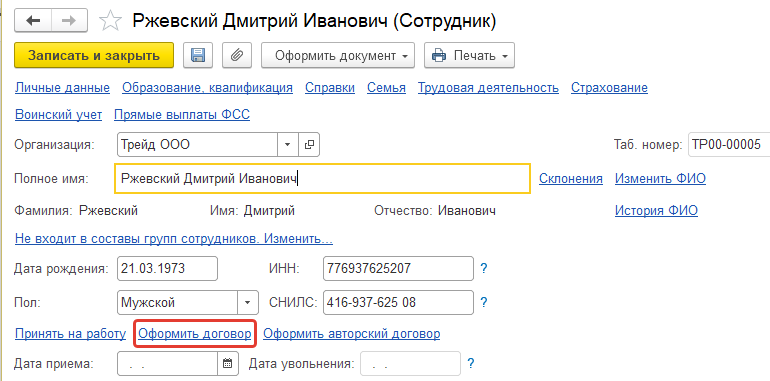Click the ИНН input field
The height and width of the screenshot is (381, 770).
pyautogui.click(x=399, y=268)
